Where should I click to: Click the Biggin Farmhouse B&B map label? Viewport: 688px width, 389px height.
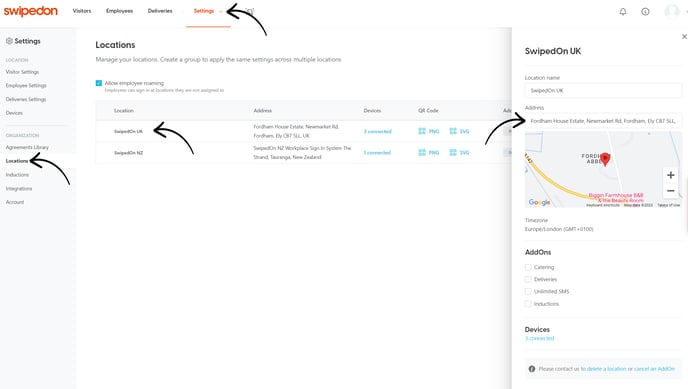click(x=616, y=197)
